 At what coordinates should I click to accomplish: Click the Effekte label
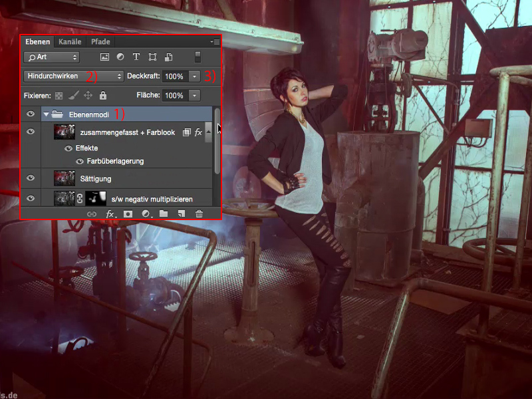click(x=87, y=148)
